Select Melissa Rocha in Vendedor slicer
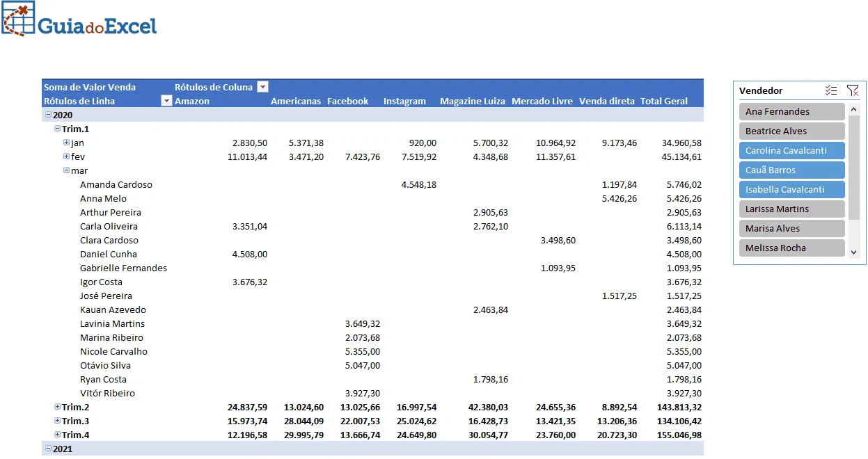This screenshot has height=459, width=868. click(792, 248)
